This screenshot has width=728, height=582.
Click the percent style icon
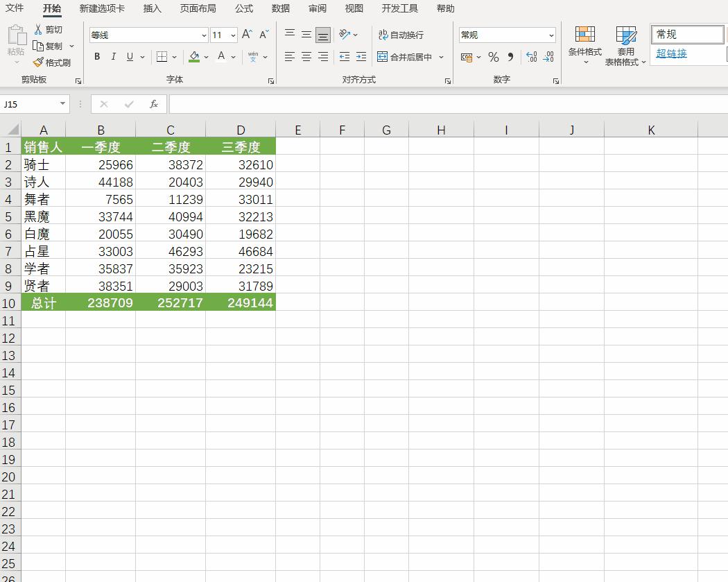tap(493, 57)
